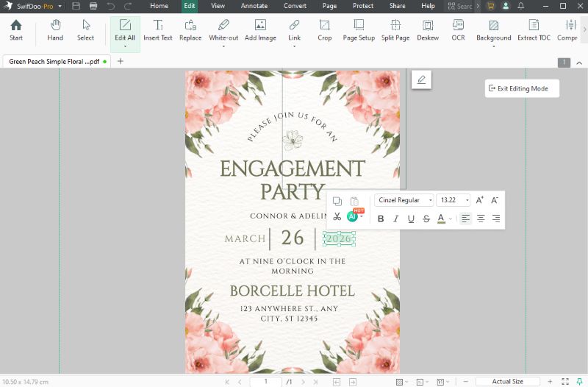Toggle bold formatting
This screenshot has height=387, width=588.
coord(381,219)
